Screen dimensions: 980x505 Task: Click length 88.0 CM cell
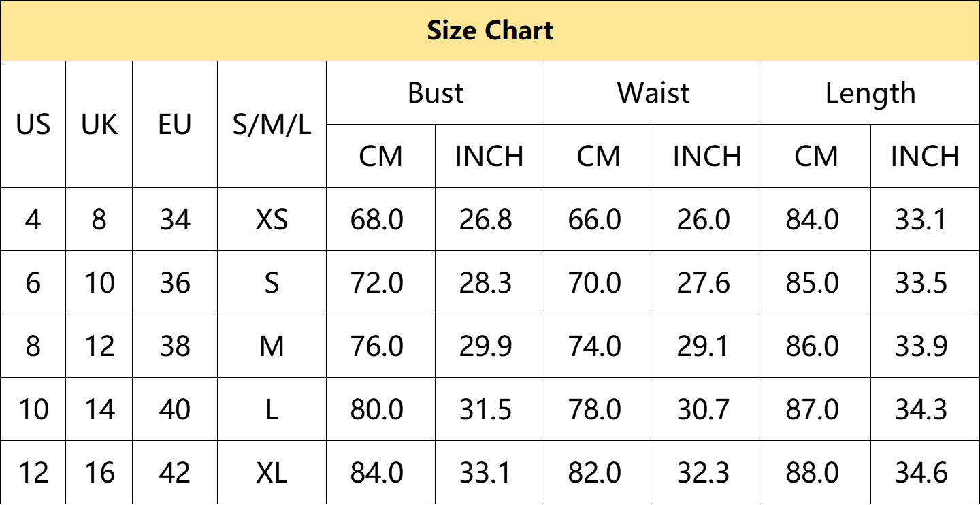[816, 472]
